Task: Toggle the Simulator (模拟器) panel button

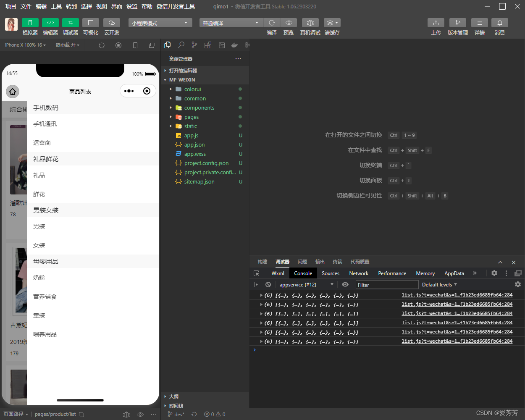Action: [x=30, y=23]
